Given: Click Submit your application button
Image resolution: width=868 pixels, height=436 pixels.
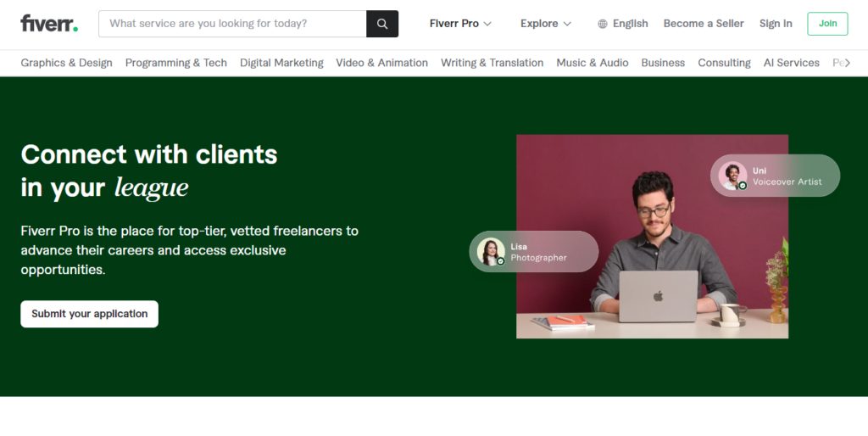Looking at the screenshot, I should pyautogui.click(x=89, y=314).
